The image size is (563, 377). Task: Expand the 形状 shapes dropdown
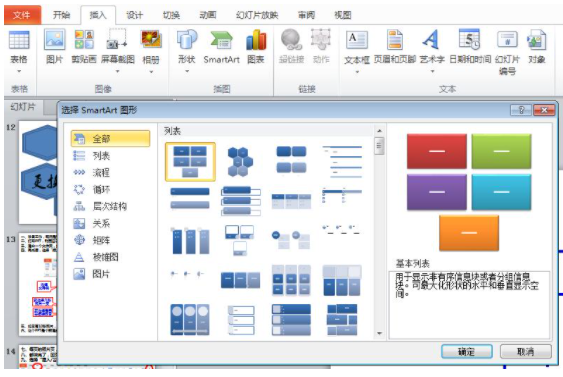click(x=187, y=71)
